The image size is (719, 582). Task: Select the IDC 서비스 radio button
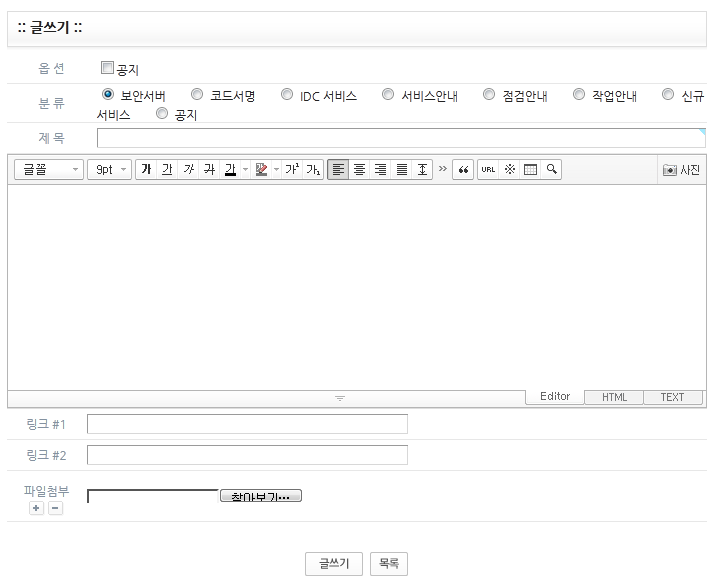coord(287,95)
